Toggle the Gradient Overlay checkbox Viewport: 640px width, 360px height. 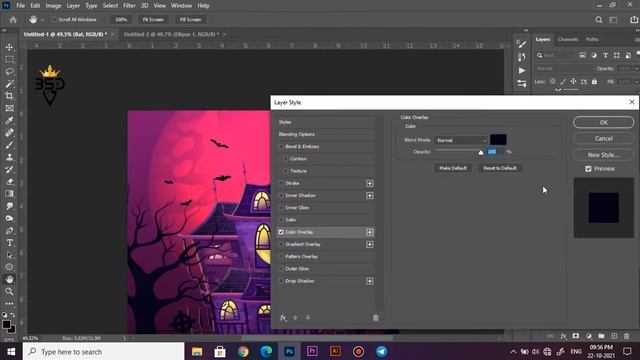[281, 244]
